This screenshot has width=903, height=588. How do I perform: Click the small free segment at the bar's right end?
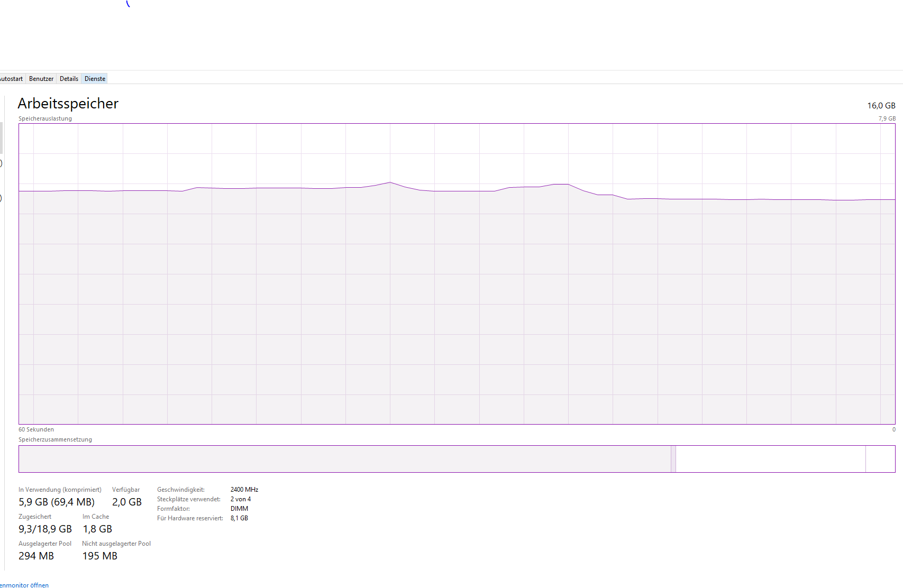880,459
